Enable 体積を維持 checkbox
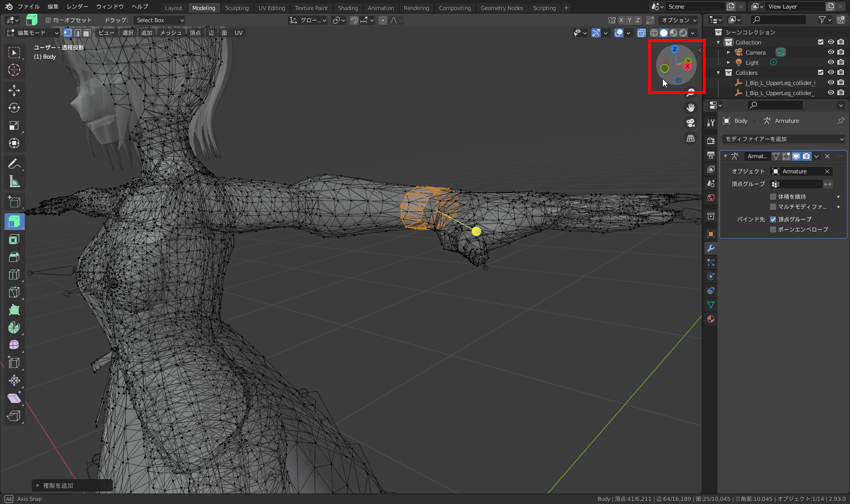The image size is (850, 504). 773,197
